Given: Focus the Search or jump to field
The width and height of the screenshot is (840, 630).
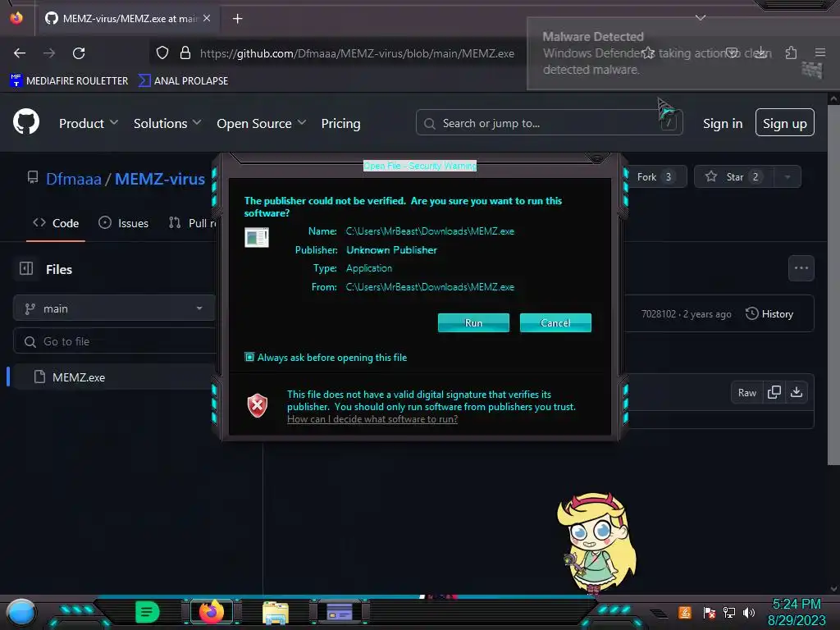Looking at the screenshot, I should 549,123.
